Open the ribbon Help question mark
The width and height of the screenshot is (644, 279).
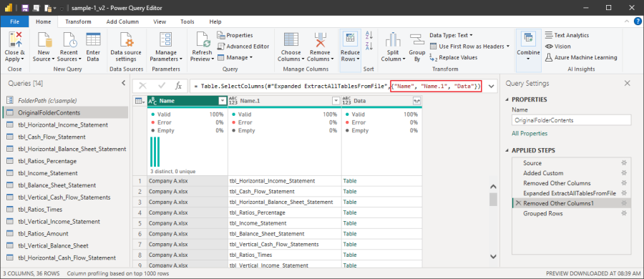pyautogui.click(x=637, y=21)
